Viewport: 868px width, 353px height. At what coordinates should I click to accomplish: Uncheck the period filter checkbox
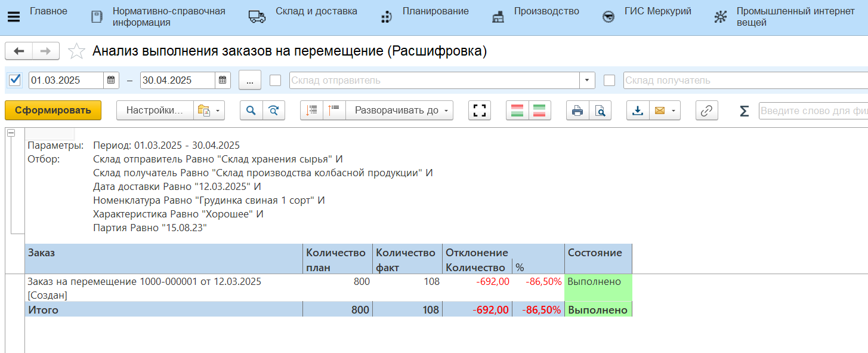(x=16, y=80)
